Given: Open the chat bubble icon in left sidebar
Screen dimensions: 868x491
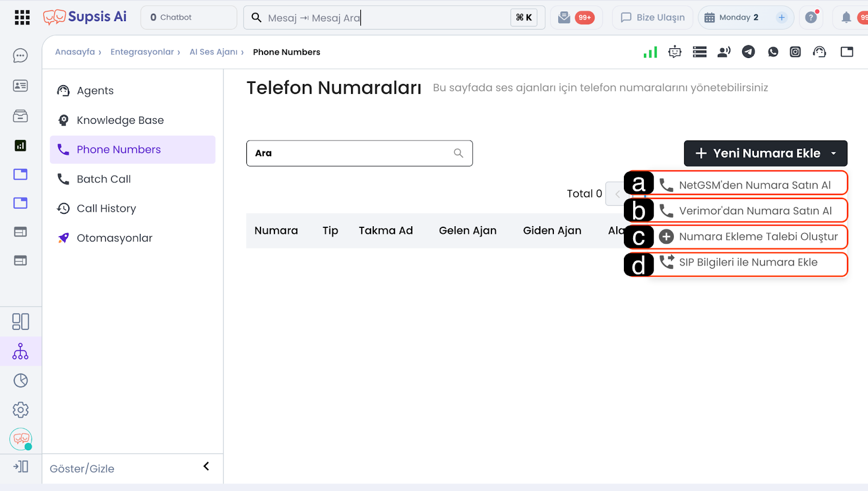Looking at the screenshot, I should tap(21, 55).
